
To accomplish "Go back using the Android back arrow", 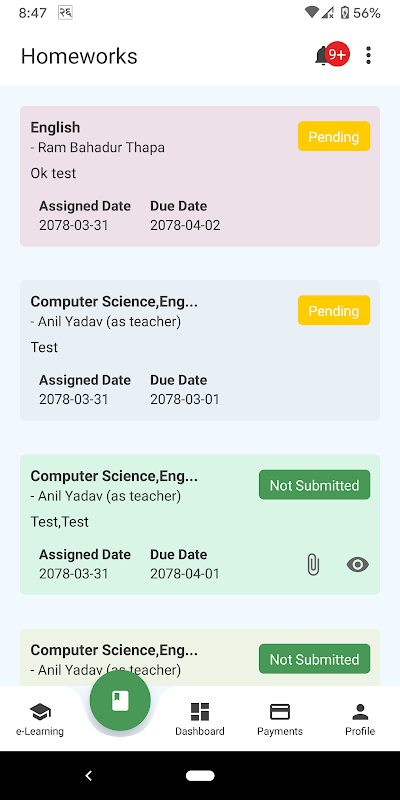I will (x=89, y=776).
